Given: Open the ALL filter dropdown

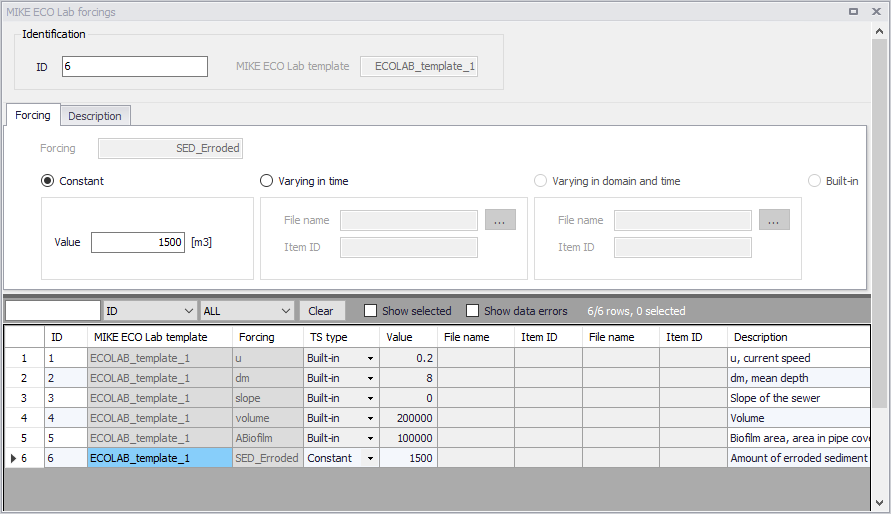Looking at the screenshot, I should [285, 311].
